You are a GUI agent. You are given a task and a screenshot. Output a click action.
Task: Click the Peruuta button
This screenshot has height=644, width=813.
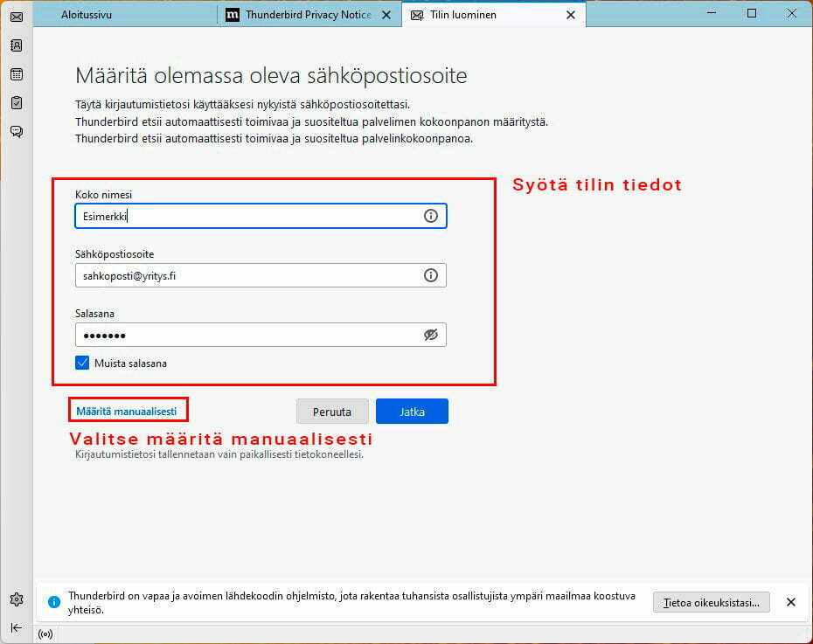click(332, 412)
